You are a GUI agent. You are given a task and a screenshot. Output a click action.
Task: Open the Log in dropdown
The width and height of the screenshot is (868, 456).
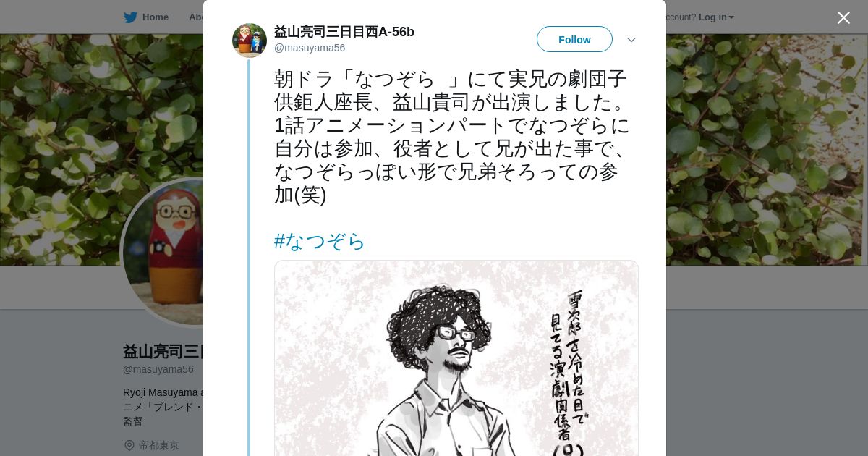(x=716, y=17)
